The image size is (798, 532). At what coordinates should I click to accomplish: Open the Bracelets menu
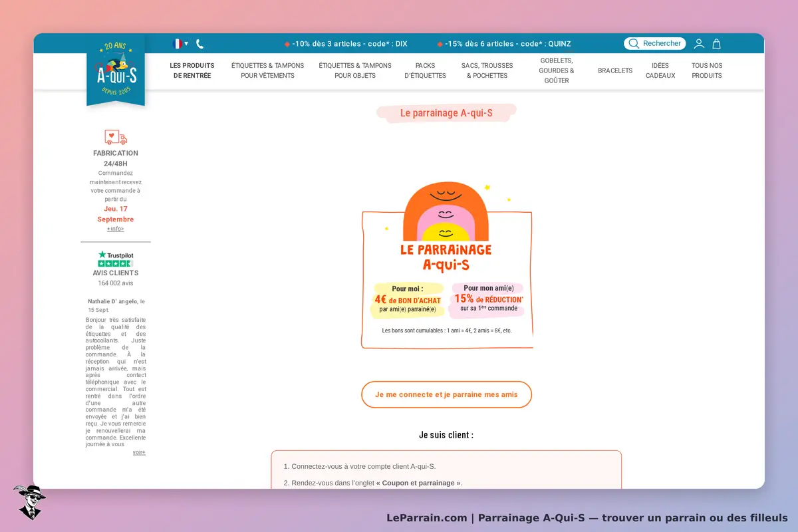[615, 70]
